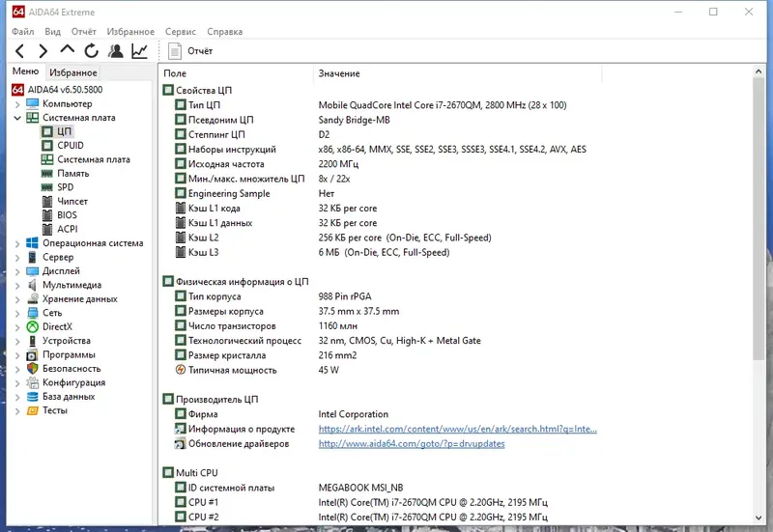The height and width of the screenshot is (532, 773).
Task: Refresh the current page with the refresh icon
Action: (x=91, y=51)
